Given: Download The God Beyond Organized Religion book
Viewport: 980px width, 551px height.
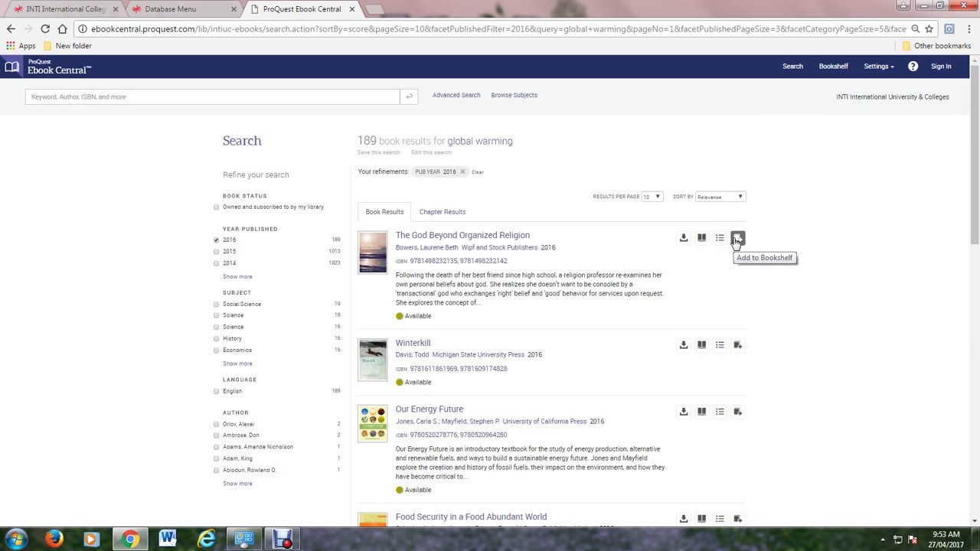Looking at the screenshot, I should (x=684, y=238).
